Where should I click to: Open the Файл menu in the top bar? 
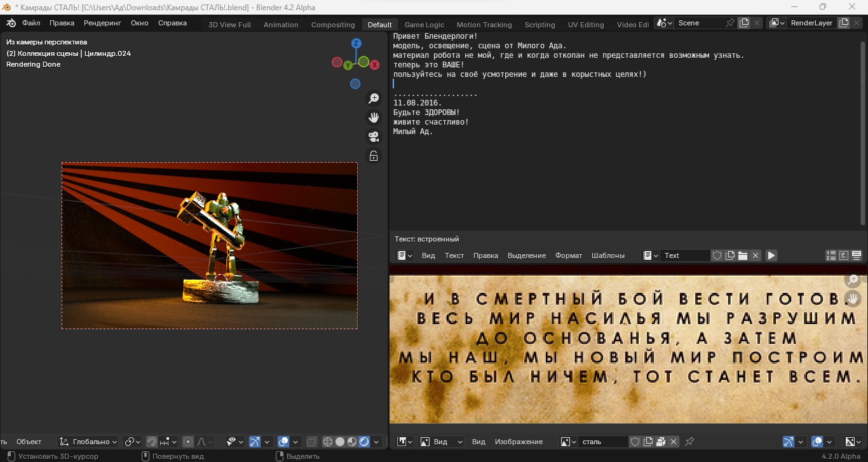click(31, 23)
